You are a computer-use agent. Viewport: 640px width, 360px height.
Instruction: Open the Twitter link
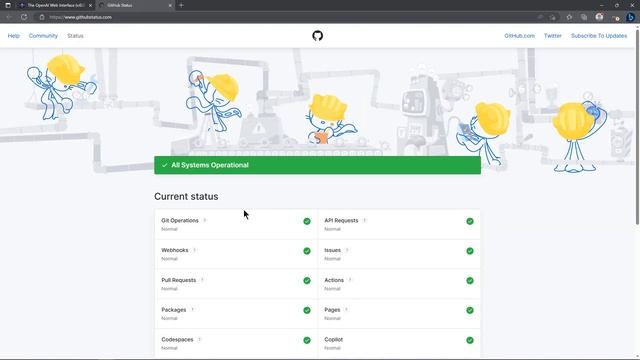click(x=553, y=36)
